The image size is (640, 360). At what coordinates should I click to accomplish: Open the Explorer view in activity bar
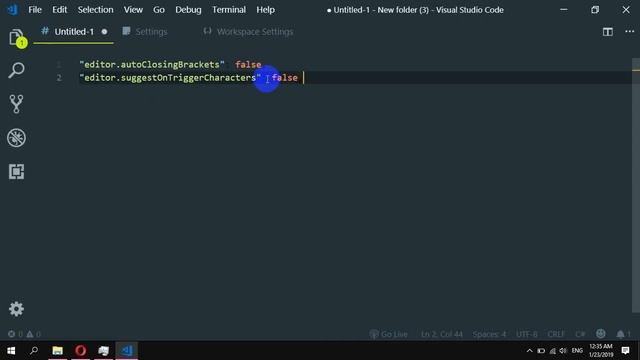(16, 38)
